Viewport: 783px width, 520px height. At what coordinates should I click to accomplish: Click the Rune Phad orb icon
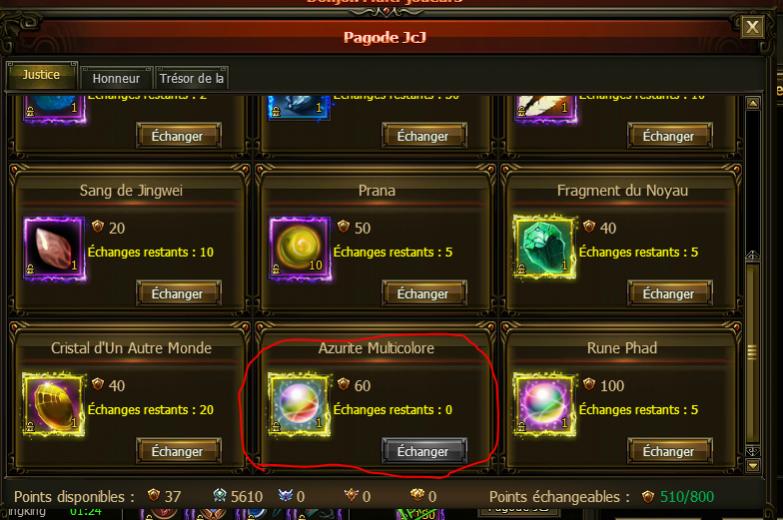click(x=544, y=404)
